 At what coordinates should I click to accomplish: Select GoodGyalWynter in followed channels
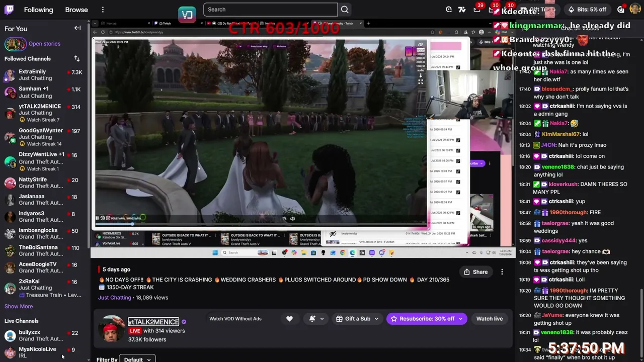[43, 137]
